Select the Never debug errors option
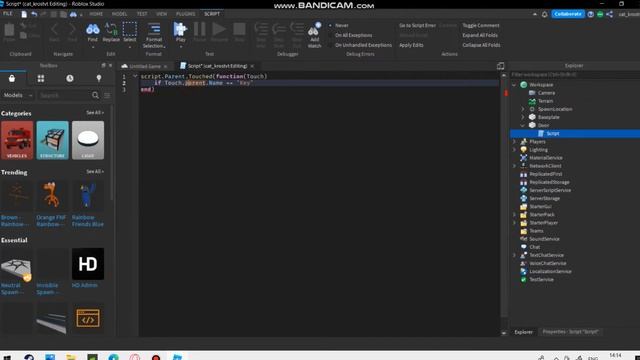 click(x=342, y=25)
